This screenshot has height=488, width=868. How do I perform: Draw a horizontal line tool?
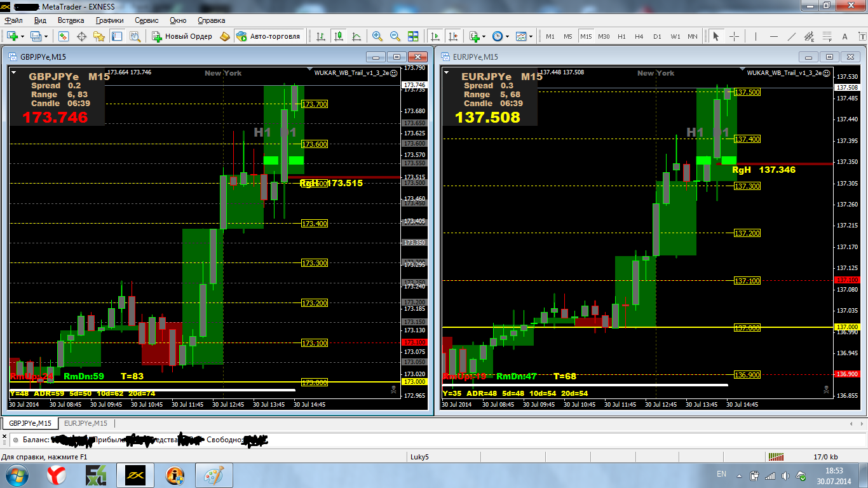pos(773,36)
